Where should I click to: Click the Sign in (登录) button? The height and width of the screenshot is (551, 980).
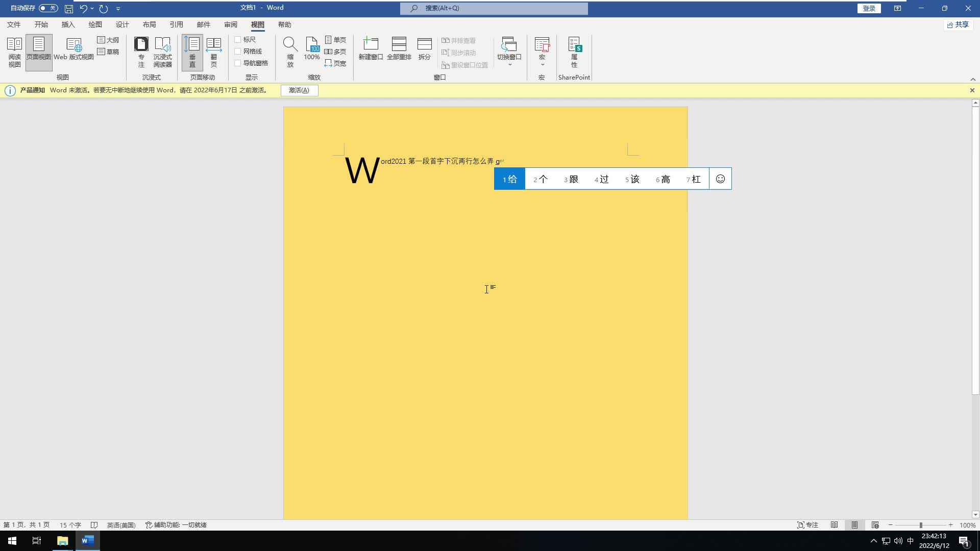click(869, 8)
